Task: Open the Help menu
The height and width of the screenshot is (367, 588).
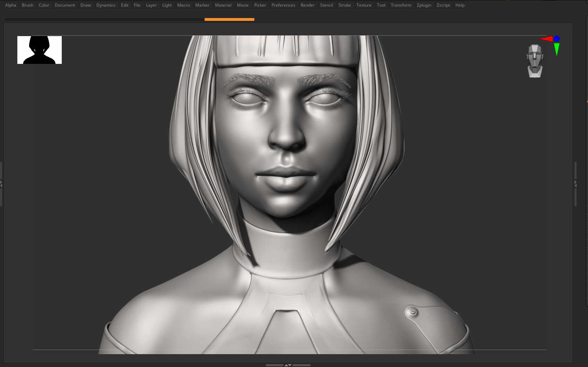Action: pos(460,5)
